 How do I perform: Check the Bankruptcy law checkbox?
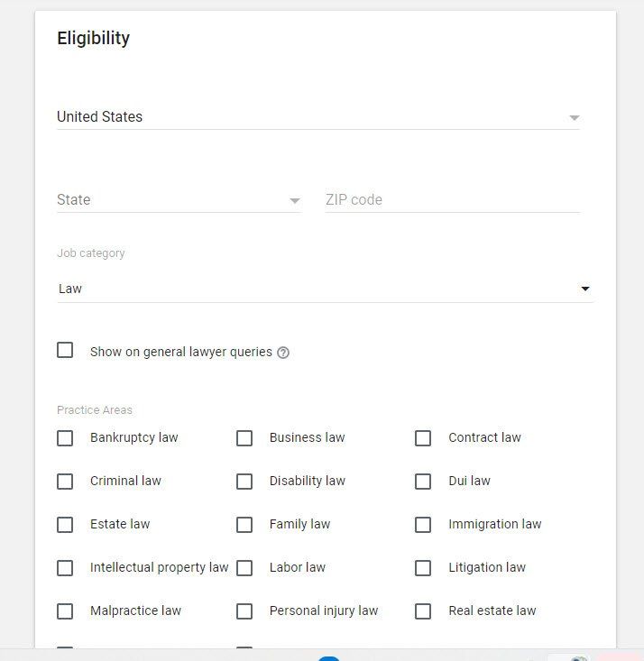click(x=65, y=438)
